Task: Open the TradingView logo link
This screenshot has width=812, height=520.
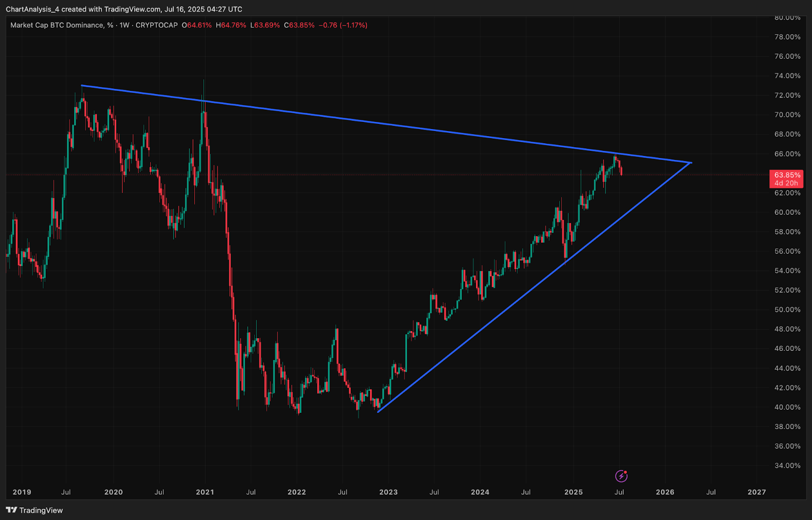Action: (x=35, y=510)
